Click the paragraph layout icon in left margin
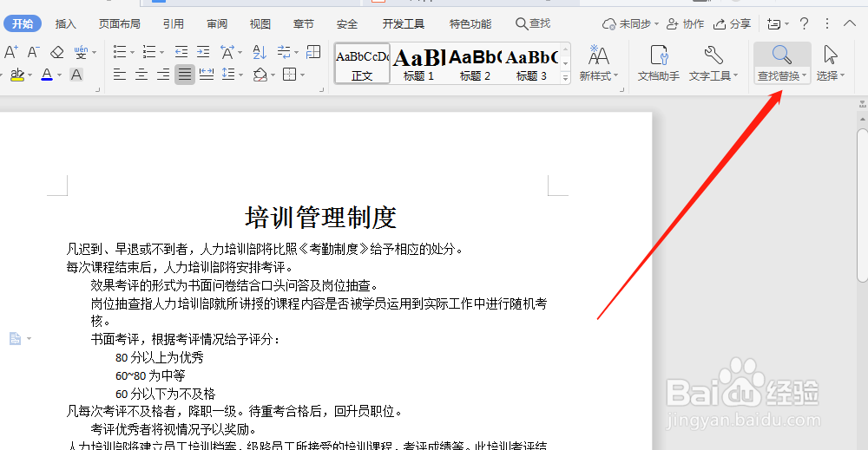The height and width of the screenshot is (450, 868). click(x=15, y=338)
